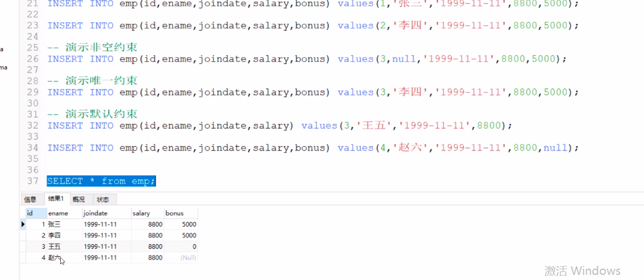Viewport: 644px width, 280px height.
Task: Sort results by id column header
Action: [x=36, y=213]
